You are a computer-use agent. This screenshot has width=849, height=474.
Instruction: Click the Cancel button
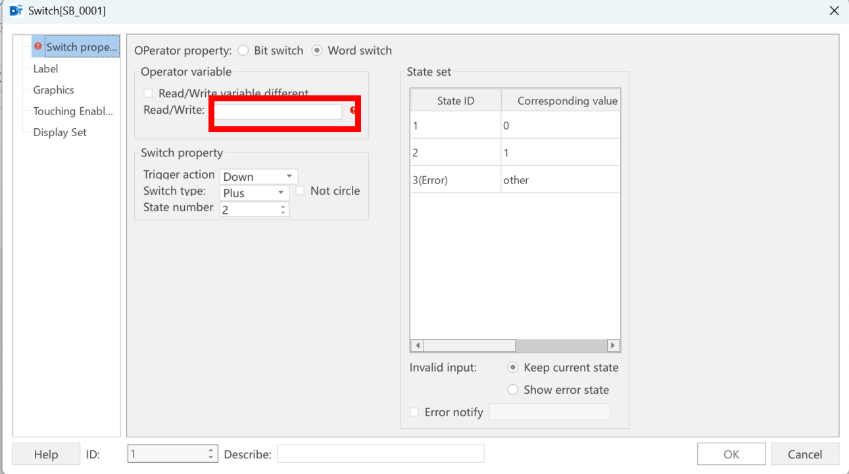tap(805, 454)
